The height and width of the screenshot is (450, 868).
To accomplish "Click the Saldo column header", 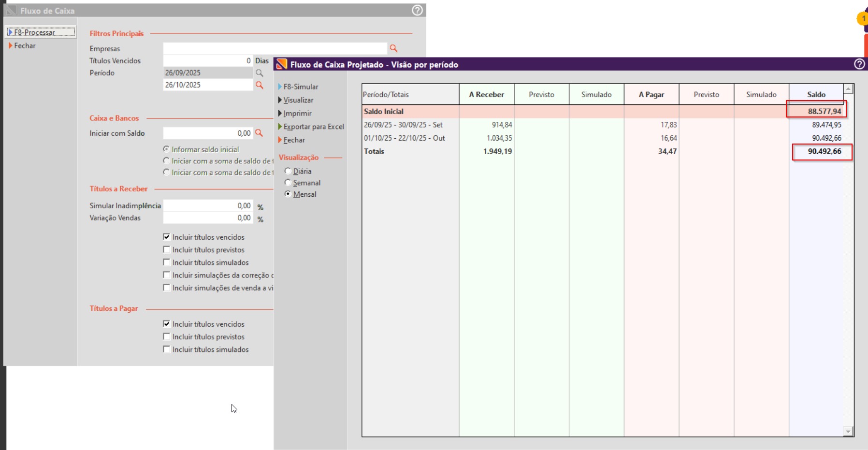I will point(816,95).
